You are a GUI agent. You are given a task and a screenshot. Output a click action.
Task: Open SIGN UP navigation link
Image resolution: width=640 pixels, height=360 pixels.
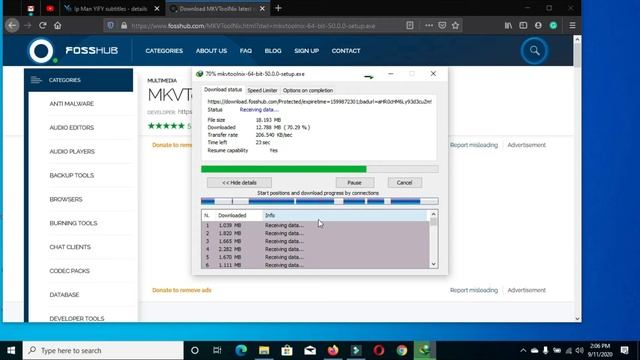(307, 51)
